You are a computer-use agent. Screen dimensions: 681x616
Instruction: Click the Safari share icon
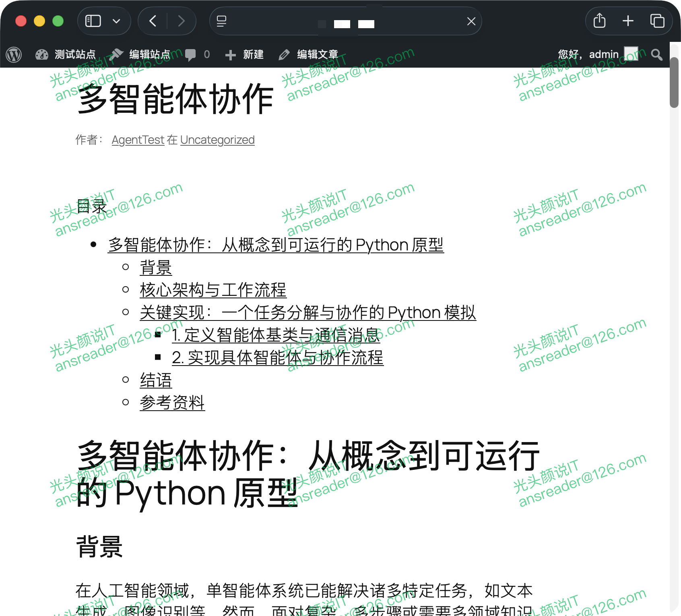click(x=599, y=21)
